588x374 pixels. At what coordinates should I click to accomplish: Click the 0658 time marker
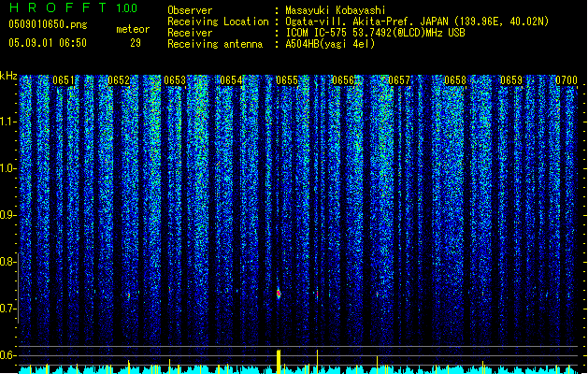(455, 80)
